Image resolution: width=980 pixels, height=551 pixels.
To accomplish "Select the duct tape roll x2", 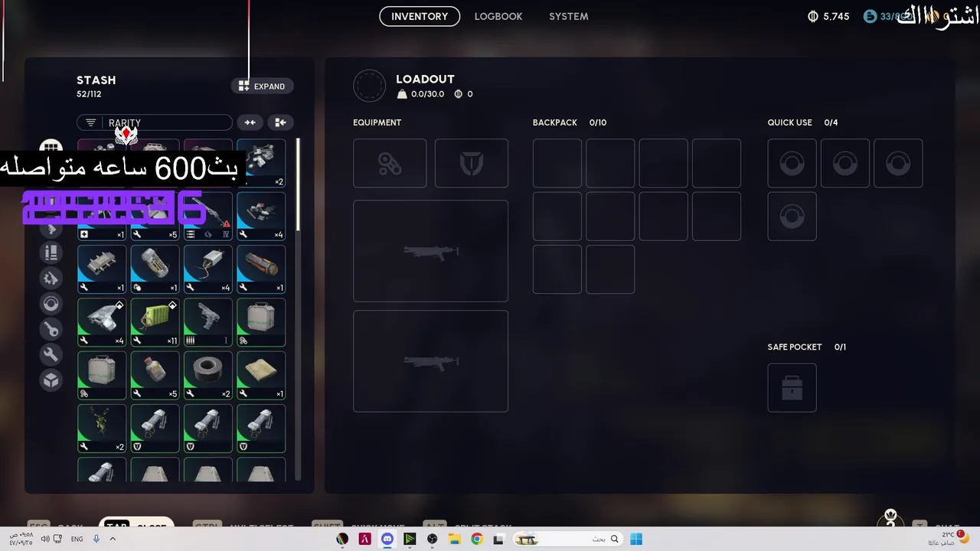I will (207, 375).
